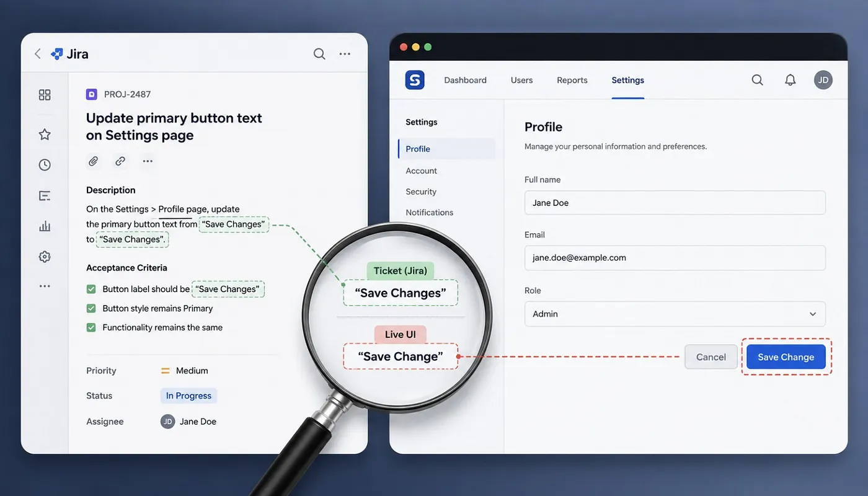
Task: Open search in the Settings app header
Action: tap(758, 80)
